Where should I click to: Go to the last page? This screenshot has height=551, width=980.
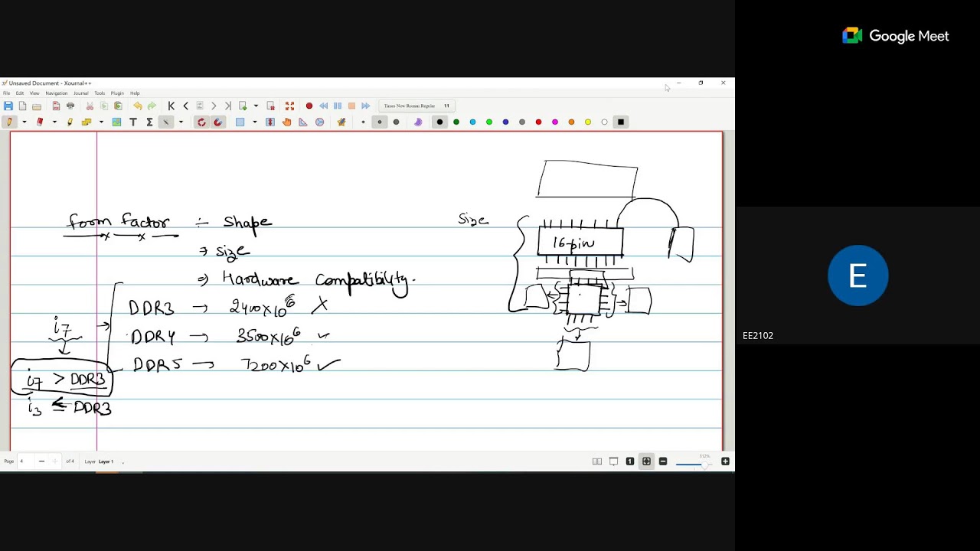(x=227, y=106)
